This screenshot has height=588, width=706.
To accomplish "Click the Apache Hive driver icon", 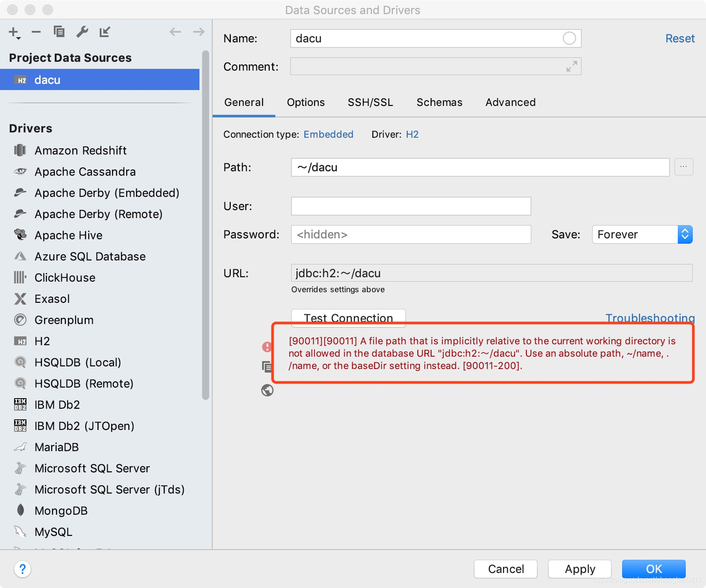I will click(20, 235).
